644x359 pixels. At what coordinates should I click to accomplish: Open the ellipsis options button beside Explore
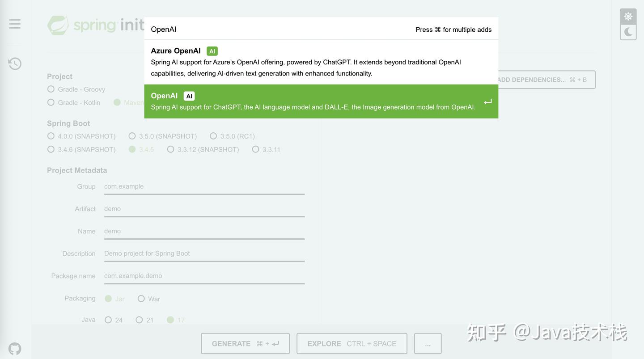(x=428, y=343)
